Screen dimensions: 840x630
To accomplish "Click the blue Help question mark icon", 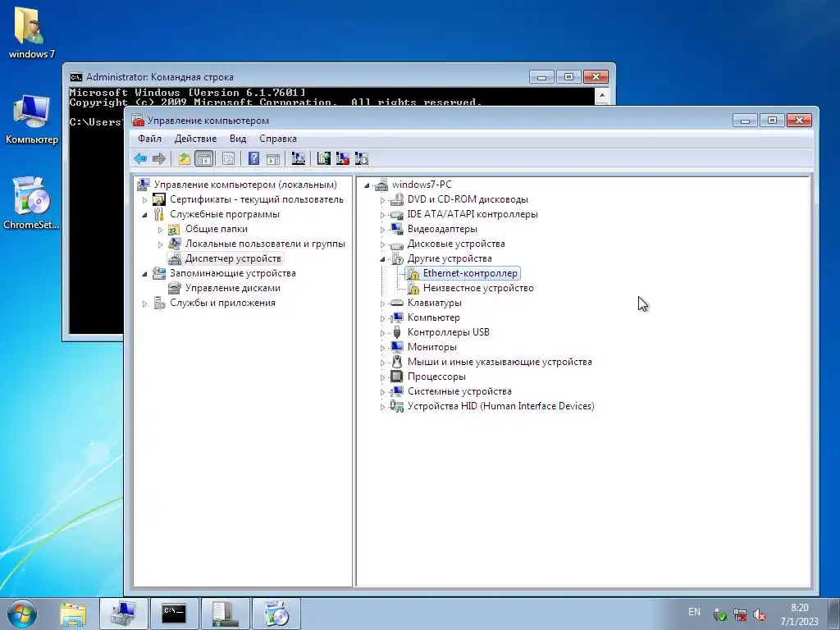I will pyautogui.click(x=254, y=158).
